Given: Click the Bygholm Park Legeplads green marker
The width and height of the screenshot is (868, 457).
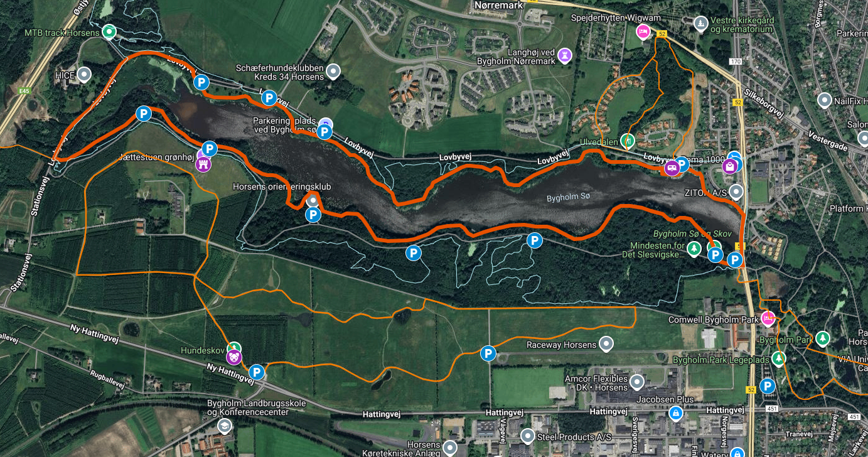Looking at the screenshot, I should pos(779,358).
